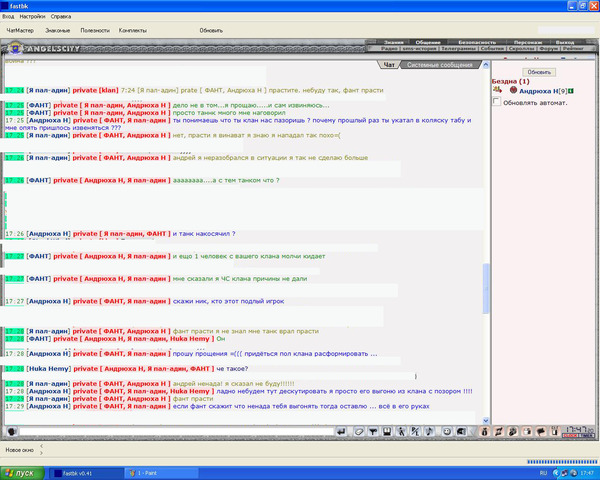Screen dimensions: 600x480
Task: Click the percent-style icon in chat toolbar
Action: click(415, 432)
